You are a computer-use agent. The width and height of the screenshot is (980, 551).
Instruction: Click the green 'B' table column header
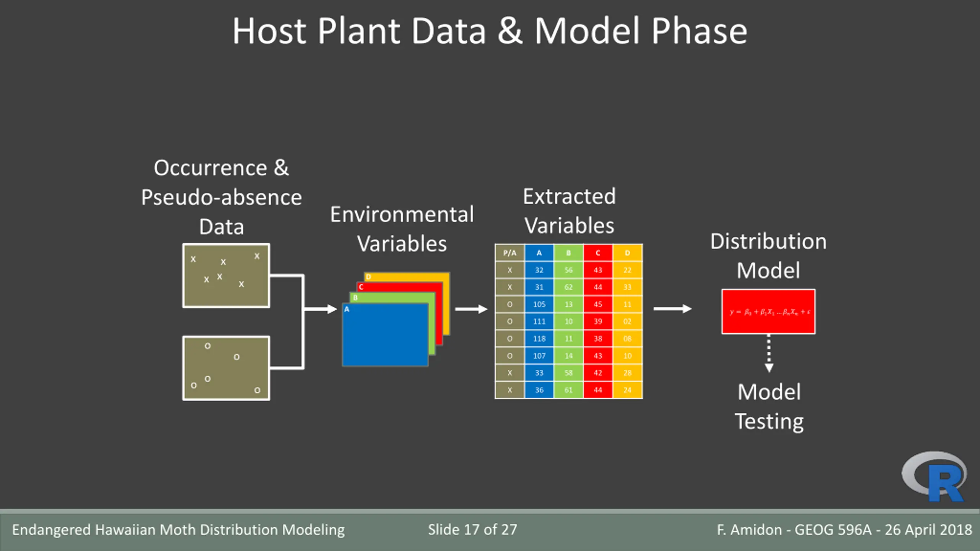pos(568,253)
